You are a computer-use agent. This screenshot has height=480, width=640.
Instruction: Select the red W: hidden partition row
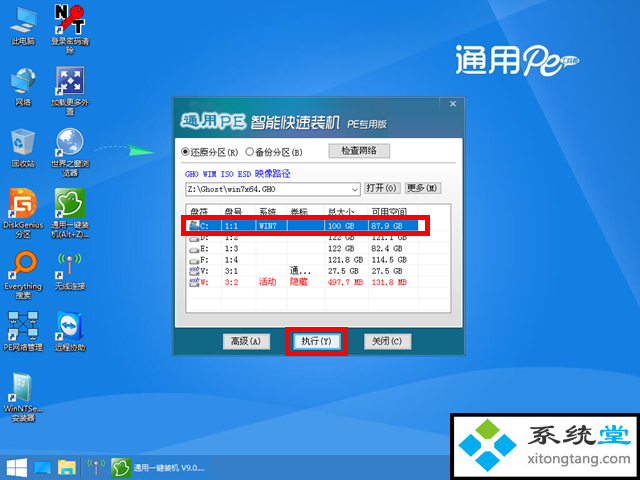[x=302, y=282]
